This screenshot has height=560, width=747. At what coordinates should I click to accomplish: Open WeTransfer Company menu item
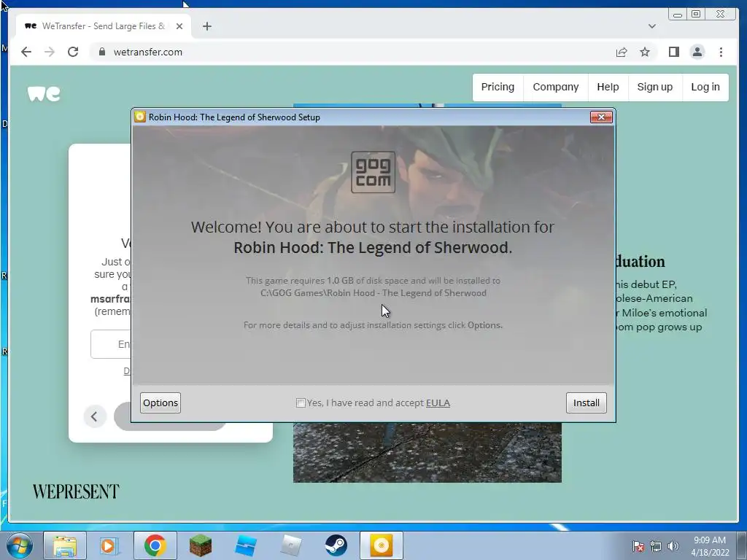555,87
